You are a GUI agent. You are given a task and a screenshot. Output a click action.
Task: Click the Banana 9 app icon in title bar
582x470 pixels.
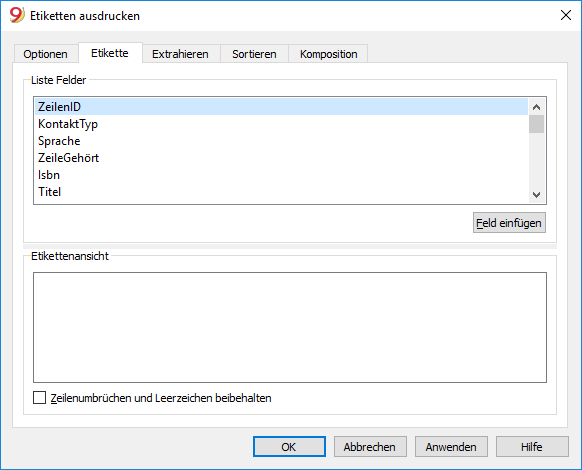click(17, 15)
